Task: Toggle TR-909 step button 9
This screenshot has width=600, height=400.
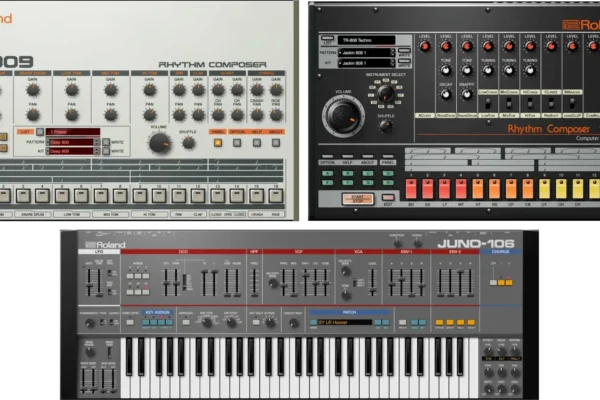Action: [x=140, y=196]
